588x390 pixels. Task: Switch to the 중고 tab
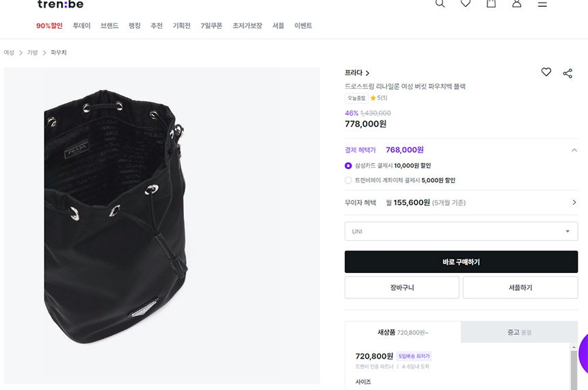pyautogui.click(x=519, y=332)
